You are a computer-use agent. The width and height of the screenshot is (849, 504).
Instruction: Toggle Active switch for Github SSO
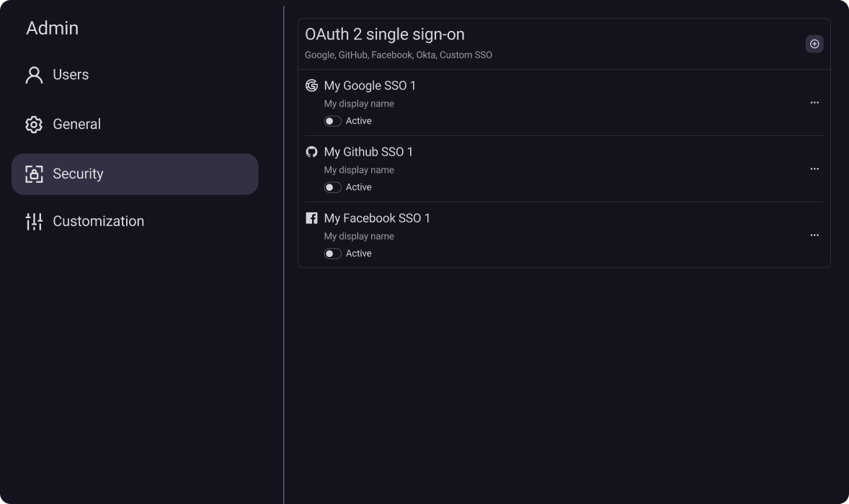tap(332, 187)
